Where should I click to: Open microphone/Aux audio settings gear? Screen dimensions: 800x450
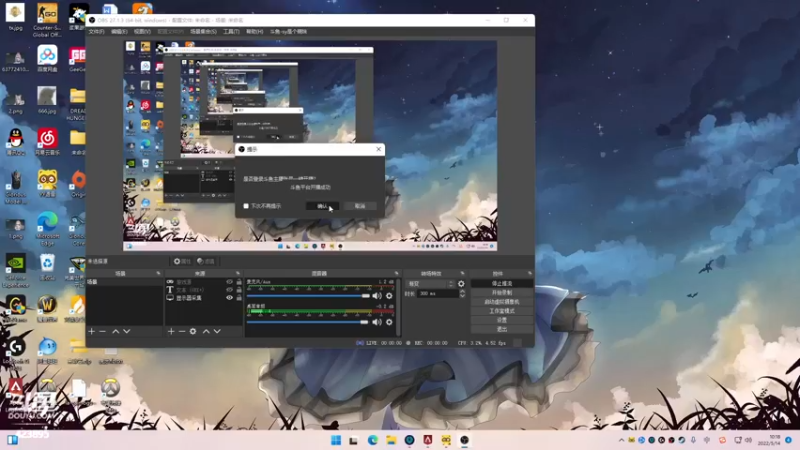(x=389, y=296)
